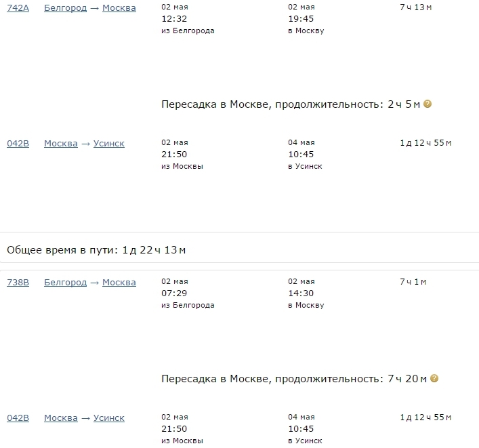This screenshot has width=479, height=448.
Task: Click the 14:30 arrival time in Москву
Action: pyautogui.click(x=301, y=293)
